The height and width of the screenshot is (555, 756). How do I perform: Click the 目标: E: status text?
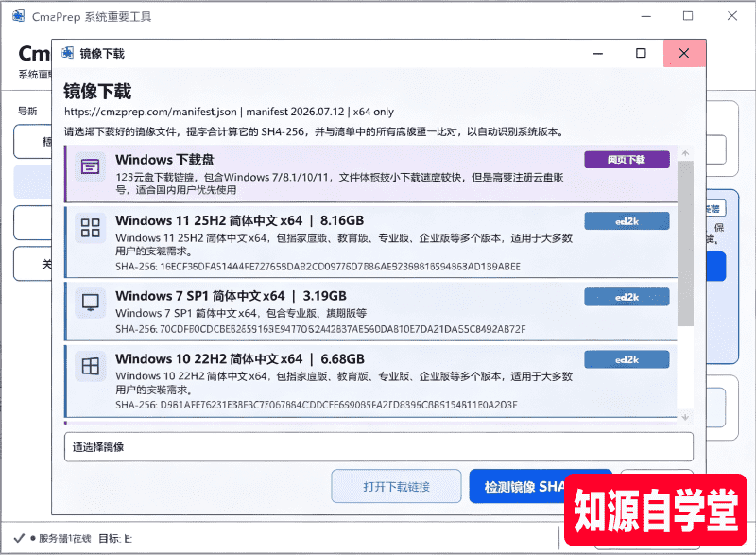115,539
